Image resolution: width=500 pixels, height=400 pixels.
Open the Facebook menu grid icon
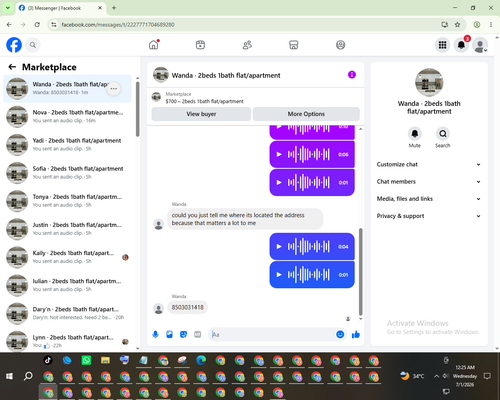pos(442,45)
